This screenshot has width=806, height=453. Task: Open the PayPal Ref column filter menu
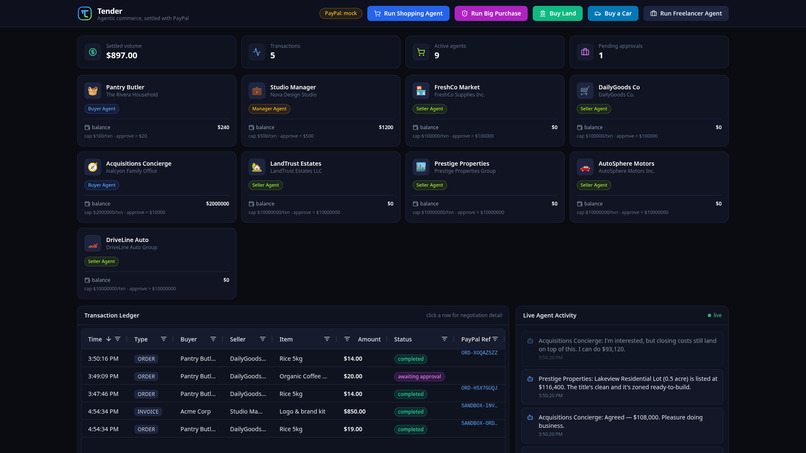495,339
